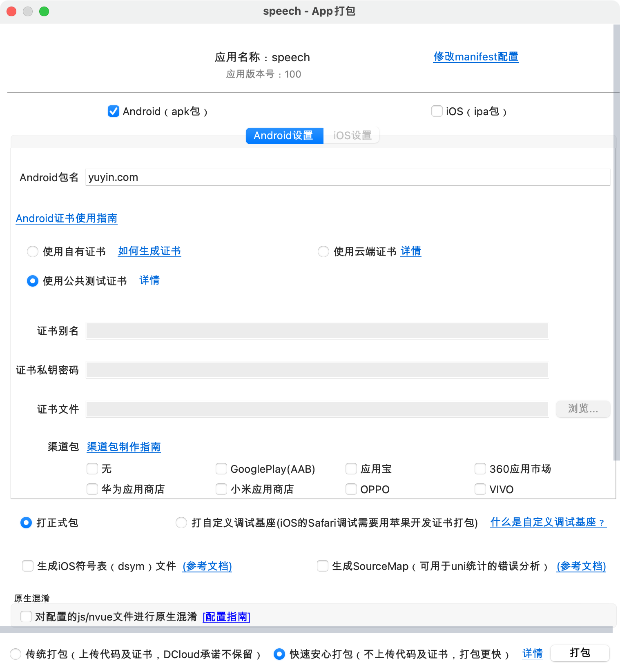This screenshot has height=672, width=620.
Task: Check the 生成SourceMap checkbox
Action: (x=323, y=566)
